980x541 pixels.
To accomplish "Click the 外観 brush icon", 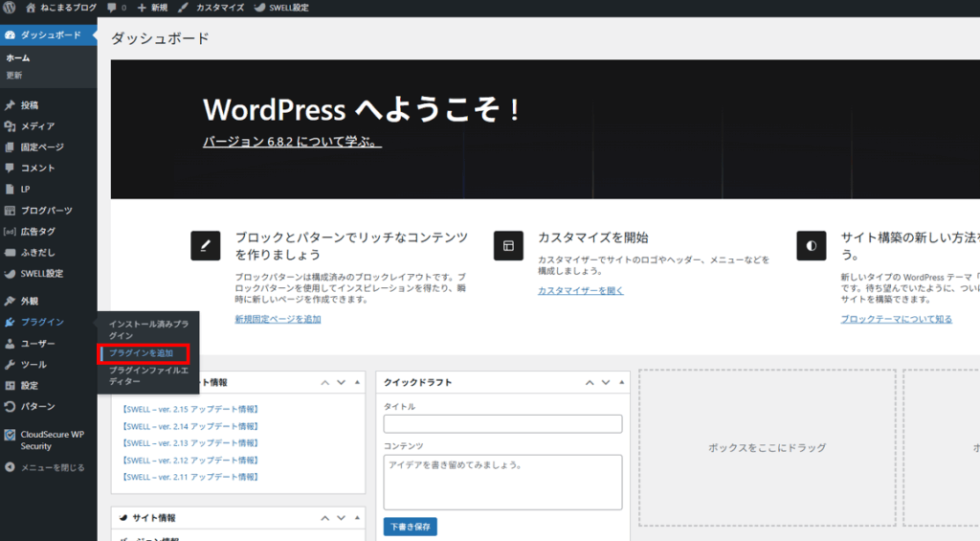I will click(x=10, y=301).
